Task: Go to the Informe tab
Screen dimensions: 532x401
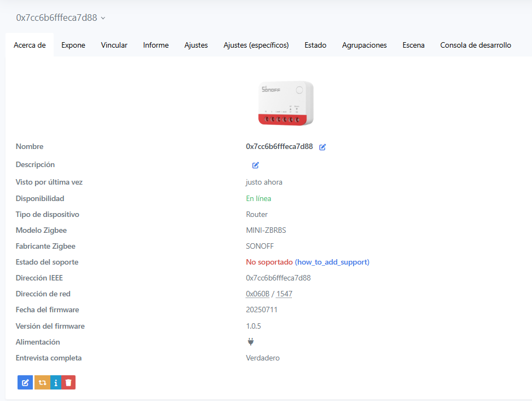Action: coord(156,45)
